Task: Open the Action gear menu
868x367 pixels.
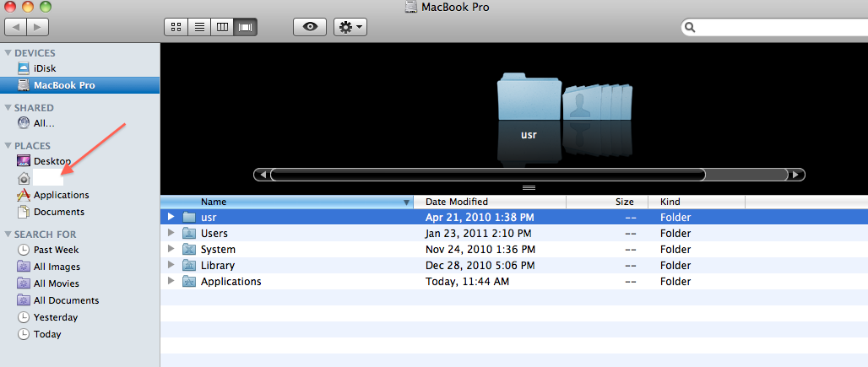Action: [350, 27]
